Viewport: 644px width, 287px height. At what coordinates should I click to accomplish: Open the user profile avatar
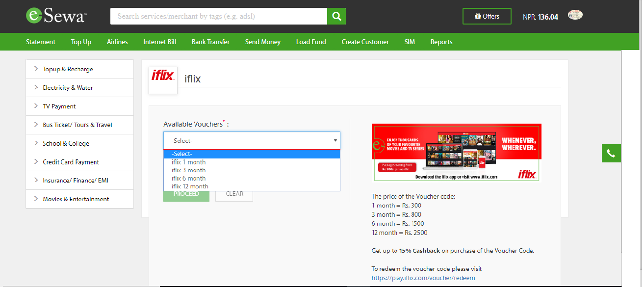click(575, 15)
